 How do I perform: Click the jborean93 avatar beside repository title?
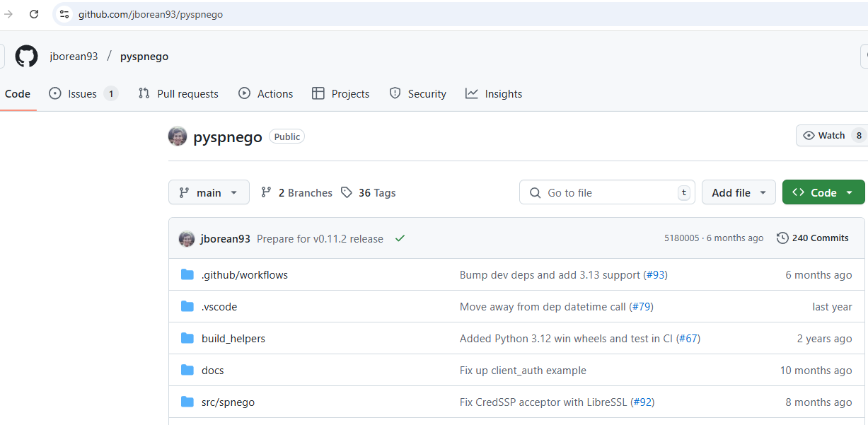(x=178, y=136)
